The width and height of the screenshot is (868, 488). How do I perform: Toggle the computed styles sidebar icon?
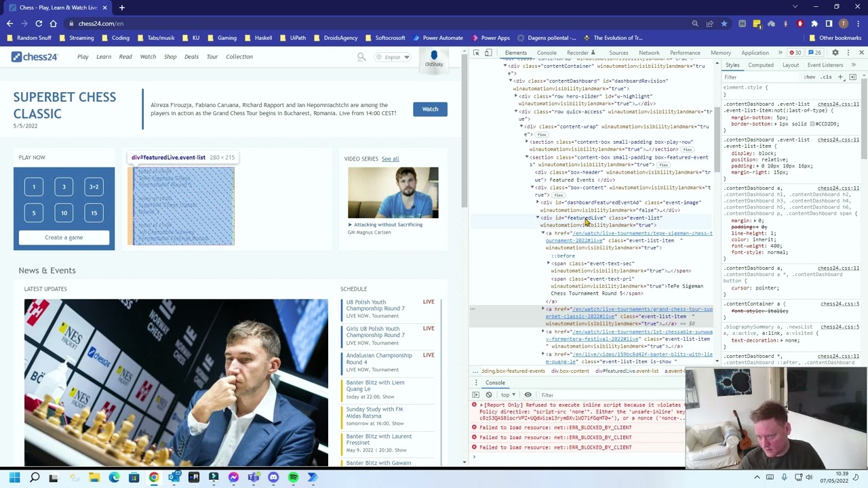pyautogui.click(x=854, y=77)
